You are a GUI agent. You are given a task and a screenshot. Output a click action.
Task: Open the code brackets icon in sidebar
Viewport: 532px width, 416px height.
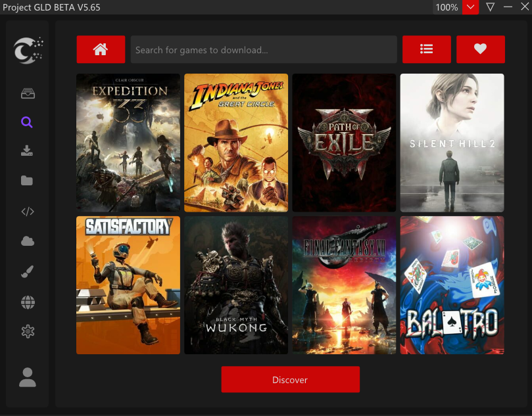tap(28, 212)
